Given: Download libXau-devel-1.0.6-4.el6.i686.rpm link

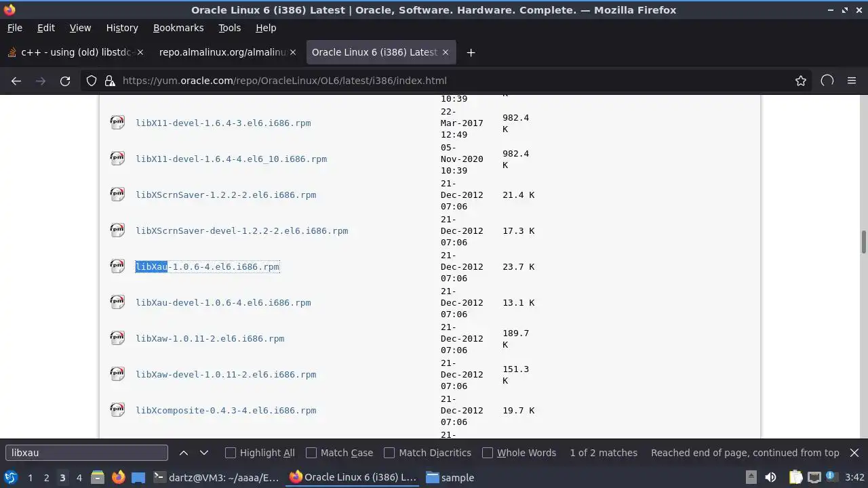Looking at the screenshot, I should click(x=223, y=302).
